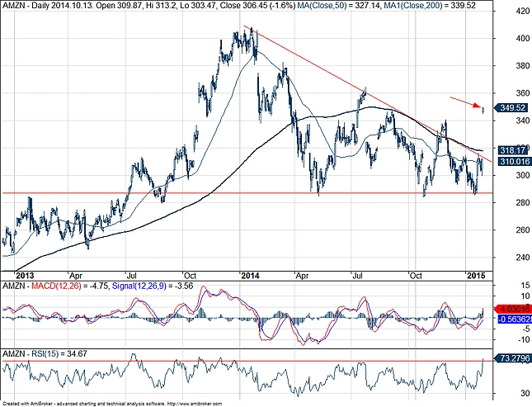Select the red 4.03016 MACD value tag
Screen dimensions: 532x407
pyautogui.click(x=513, y=309)
